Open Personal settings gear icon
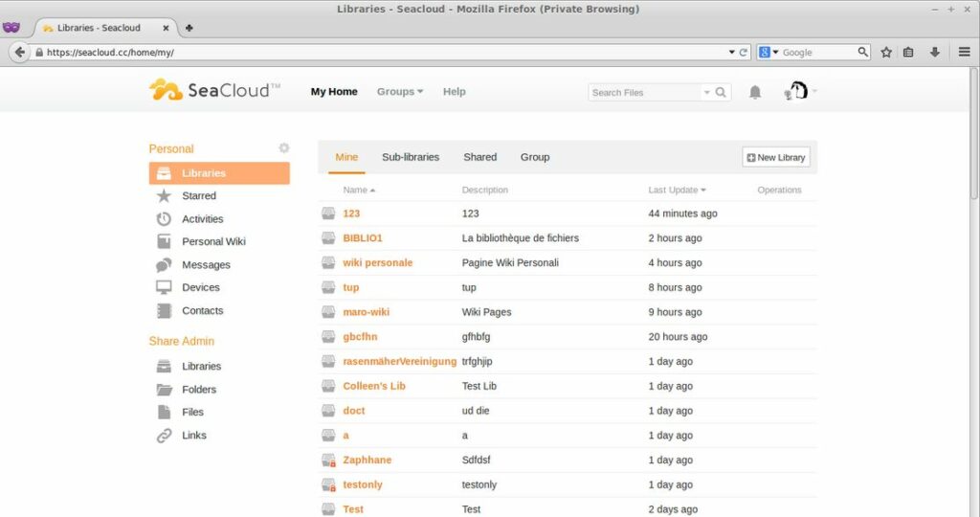Viewport: 980px width, 517px height. pos(283,148)
